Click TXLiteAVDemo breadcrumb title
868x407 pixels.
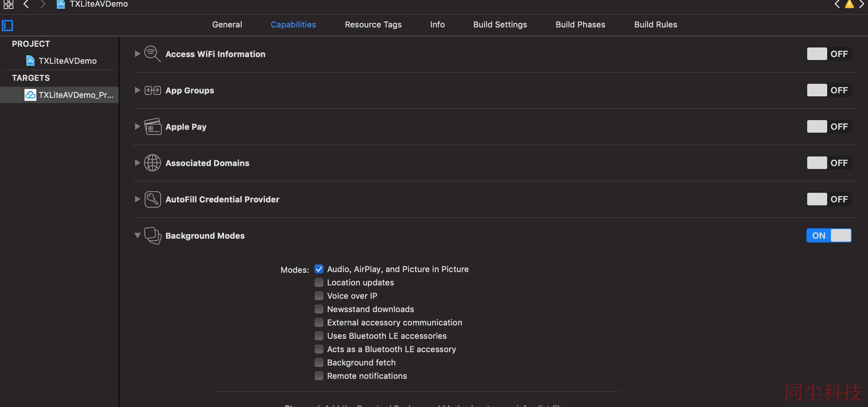tap(99, 4)
